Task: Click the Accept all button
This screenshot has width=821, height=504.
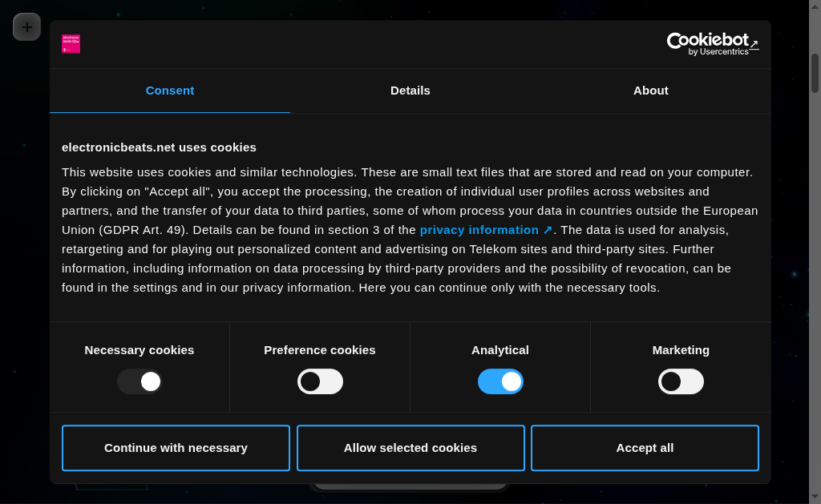Action: click(x=645, y=448)
